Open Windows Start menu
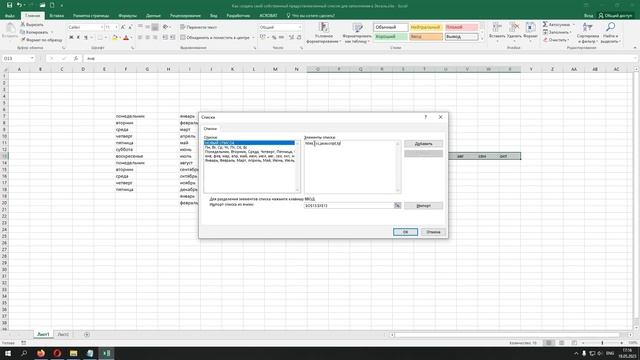 (x=8, y=353)
